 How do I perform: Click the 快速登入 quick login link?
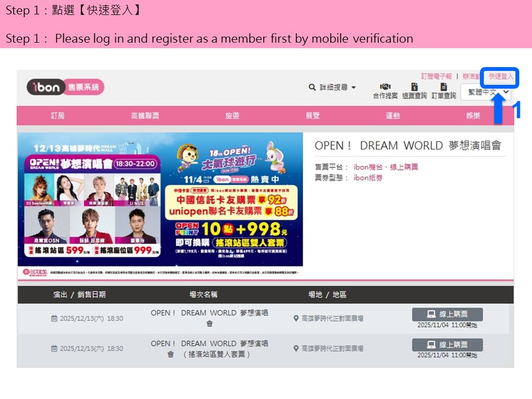(501, 76)
